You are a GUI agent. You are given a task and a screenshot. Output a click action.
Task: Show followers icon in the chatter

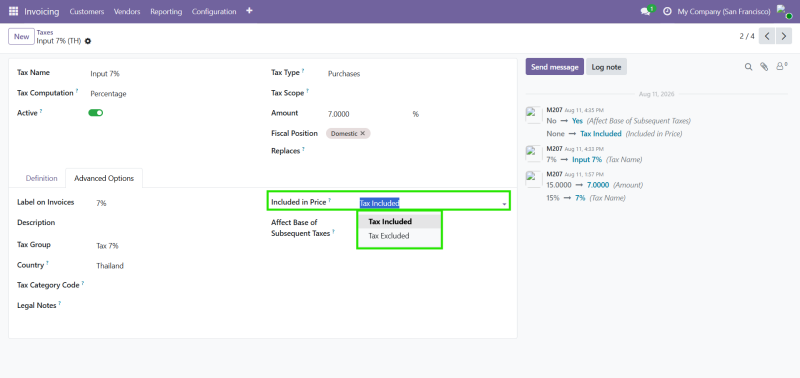[781, 66]
